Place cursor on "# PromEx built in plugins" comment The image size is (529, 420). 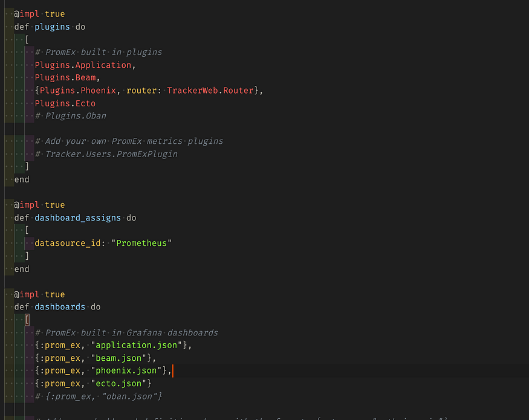pos(98,53)
